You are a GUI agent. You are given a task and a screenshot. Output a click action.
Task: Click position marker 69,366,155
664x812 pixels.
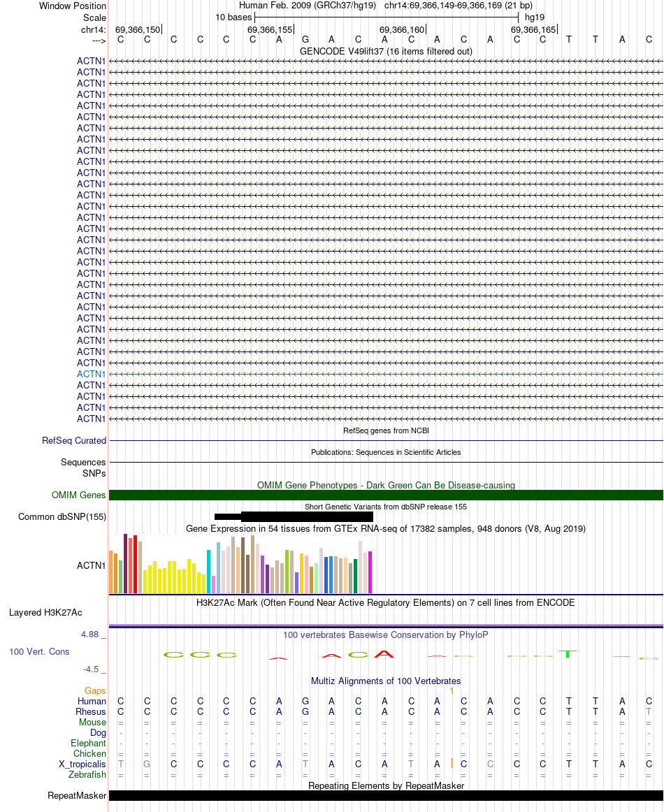[x=270, y=29]
